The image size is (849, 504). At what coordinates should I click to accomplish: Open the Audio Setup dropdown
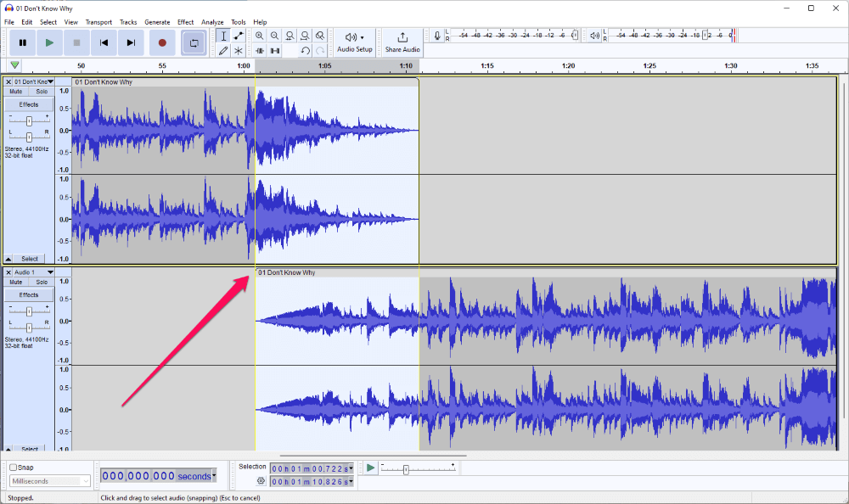pos(355,42)
